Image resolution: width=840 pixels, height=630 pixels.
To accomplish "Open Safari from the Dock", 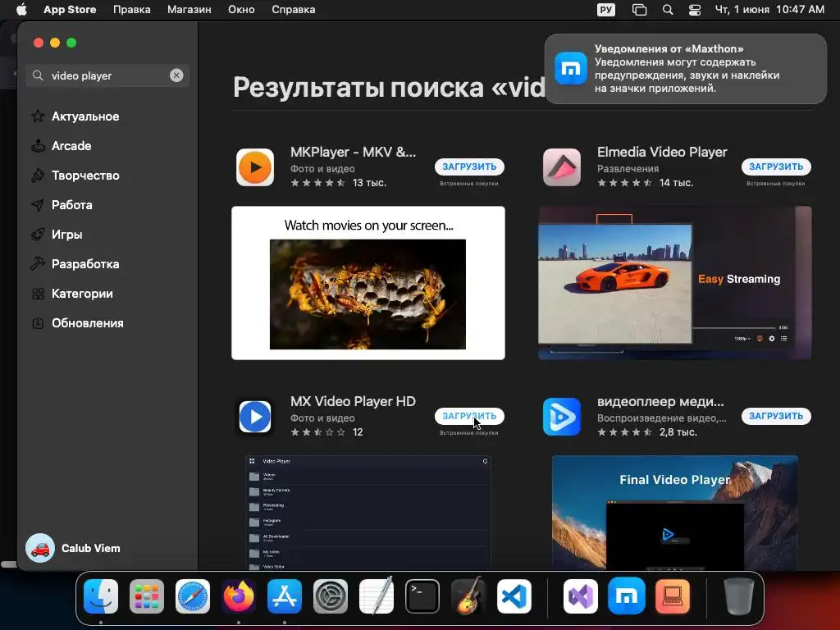I will point(193,596).
